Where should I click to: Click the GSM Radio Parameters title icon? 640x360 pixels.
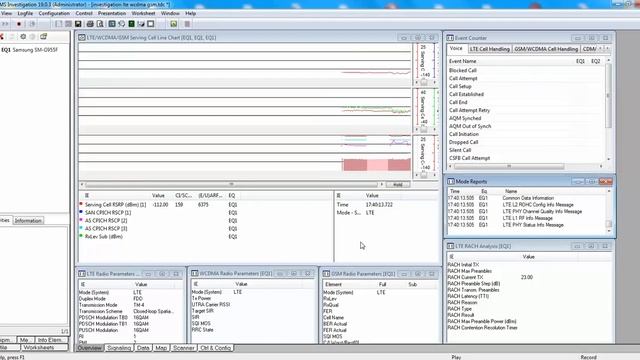pos(326,273)
